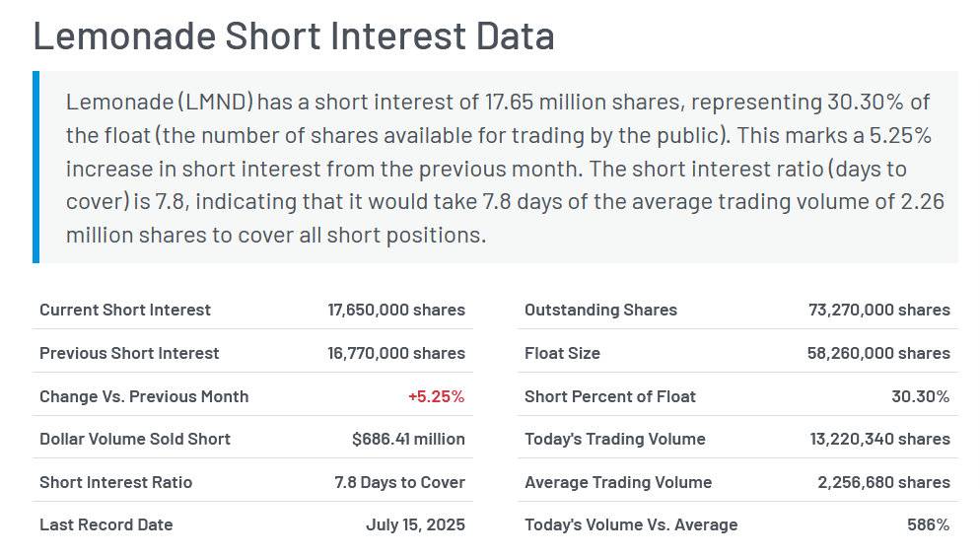Select the Previous Short Interest label
The height and width of the screenshot is (557, 980).
coord(129,353)
